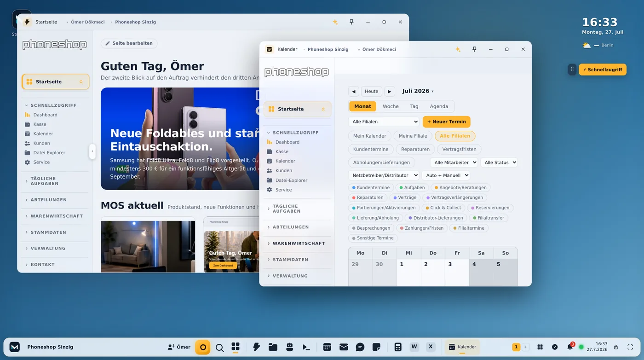Go to next month with right arrow
Viewport: 644px width, 360px height.
389,91
